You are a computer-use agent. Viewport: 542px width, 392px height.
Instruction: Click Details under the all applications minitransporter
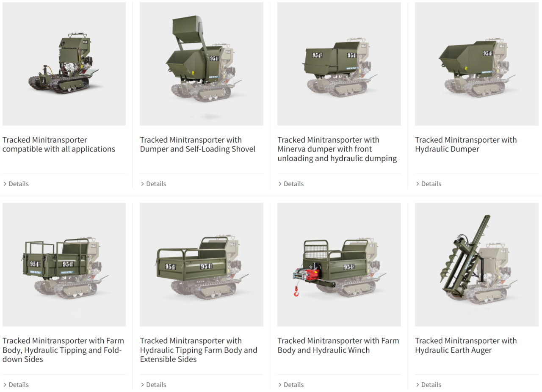click(16, 184)
